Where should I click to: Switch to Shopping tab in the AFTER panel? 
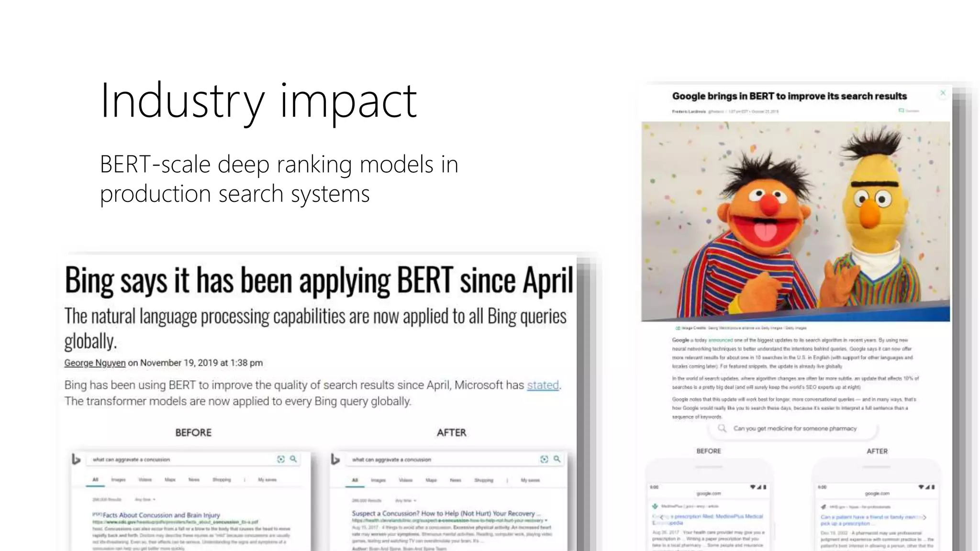point(484,480)
